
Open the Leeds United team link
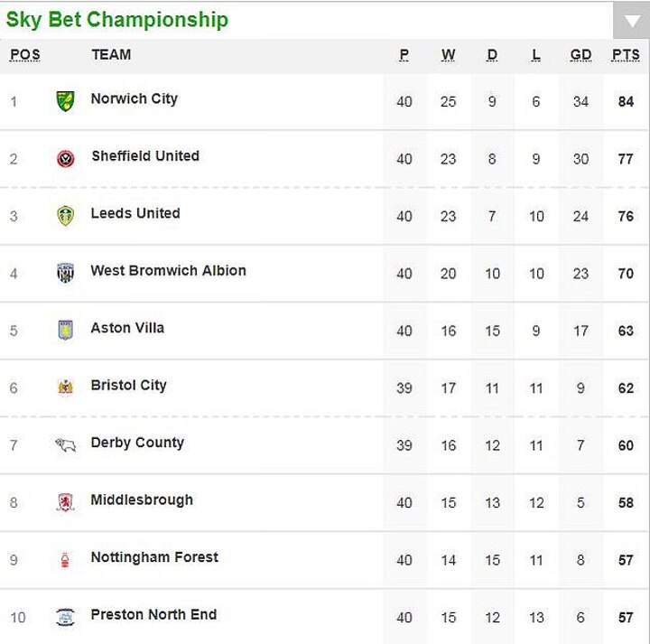coord(135,214)
